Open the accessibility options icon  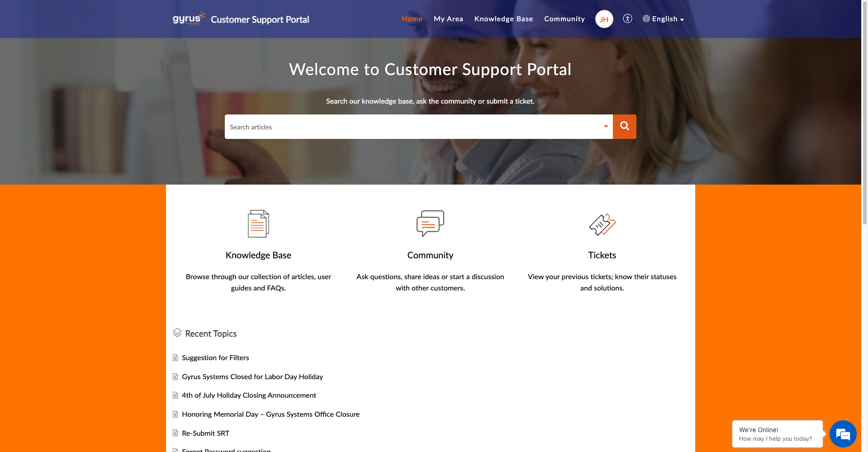pos(627,19)
